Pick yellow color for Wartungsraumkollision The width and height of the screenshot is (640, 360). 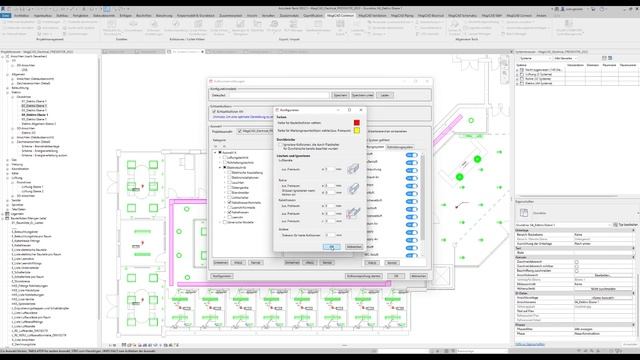(x=357, y=131)
